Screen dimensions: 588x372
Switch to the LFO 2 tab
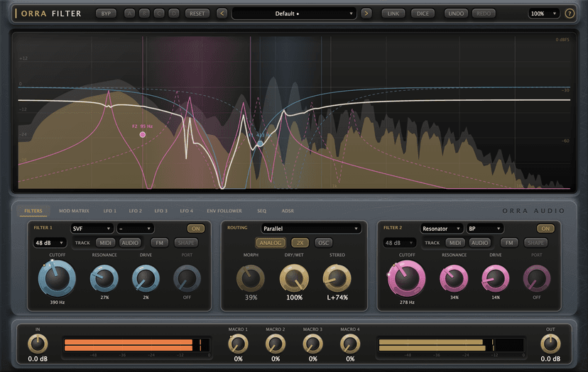pyautogui.click(x=136, y=211)
